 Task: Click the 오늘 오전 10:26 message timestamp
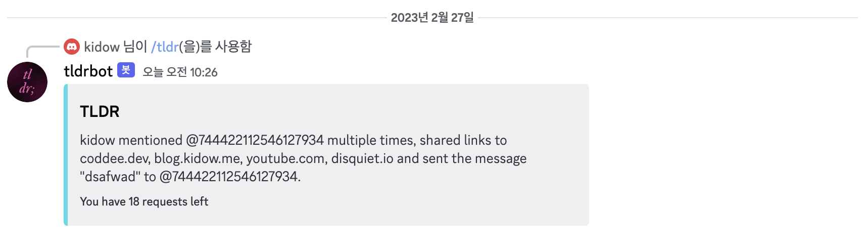tap(180, 72)
